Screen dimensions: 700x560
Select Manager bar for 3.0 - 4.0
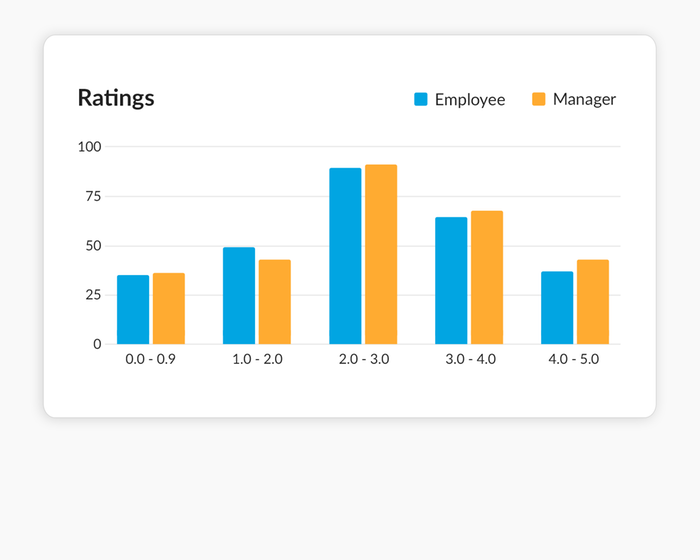click(487, 278)
